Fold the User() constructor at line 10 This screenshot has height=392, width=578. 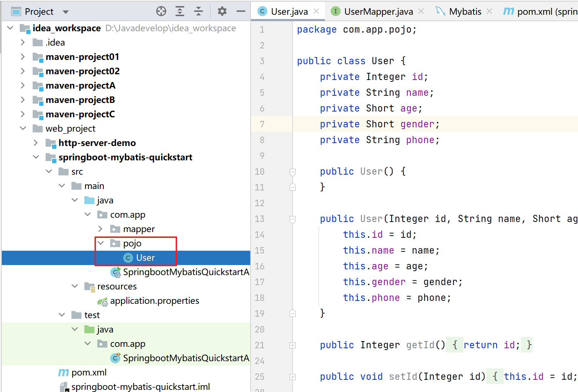pos(293,172)
